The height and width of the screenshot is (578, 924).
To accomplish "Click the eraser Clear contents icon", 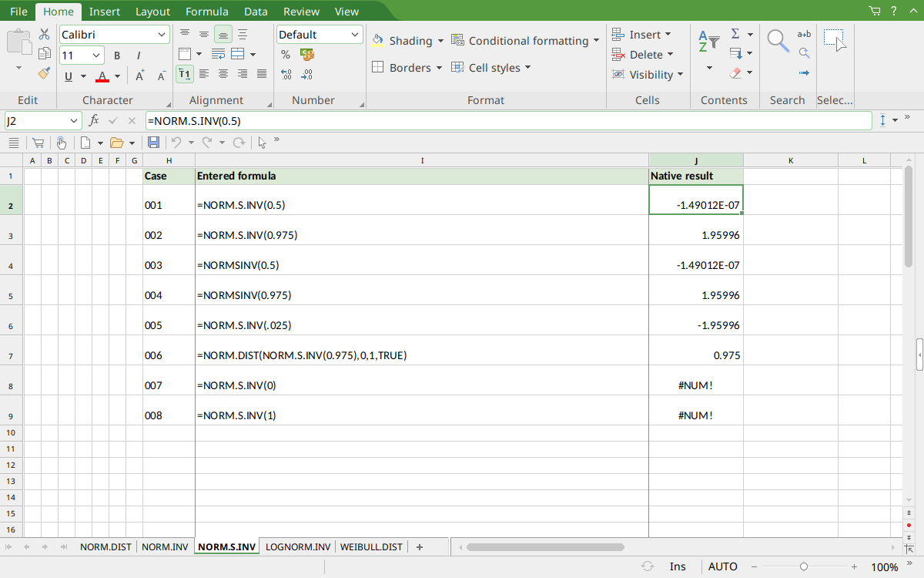I will coord(735,73).
